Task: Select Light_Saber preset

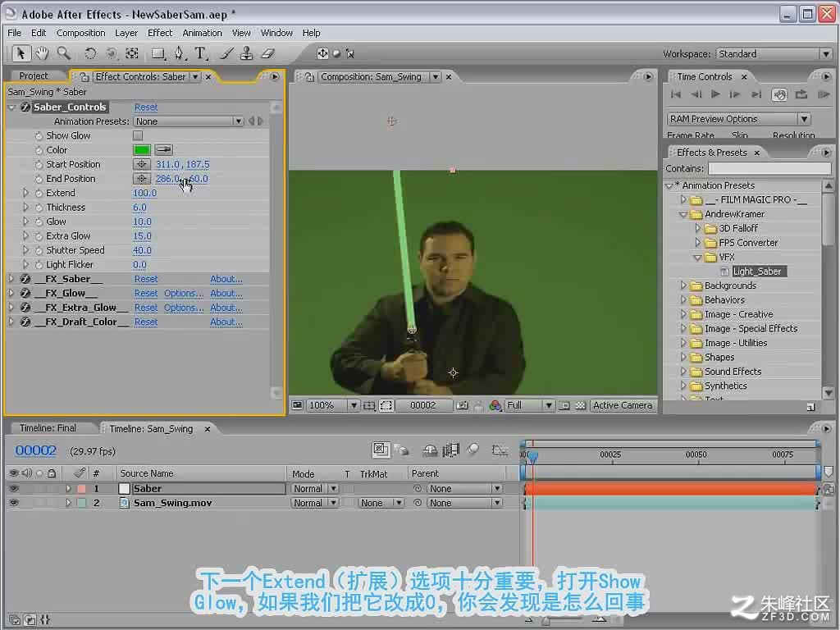Action: point(756,272)
